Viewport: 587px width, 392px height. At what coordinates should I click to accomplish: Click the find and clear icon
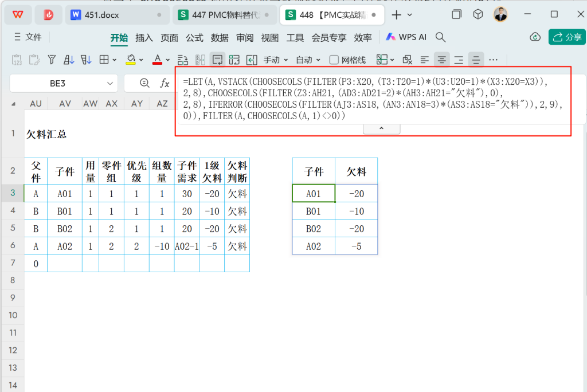(408, 60)
